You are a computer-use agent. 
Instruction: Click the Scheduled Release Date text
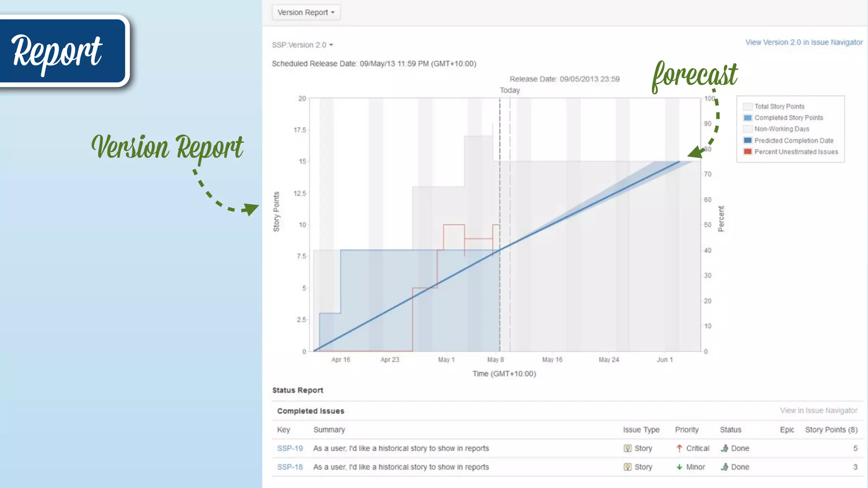pos(374,64)
